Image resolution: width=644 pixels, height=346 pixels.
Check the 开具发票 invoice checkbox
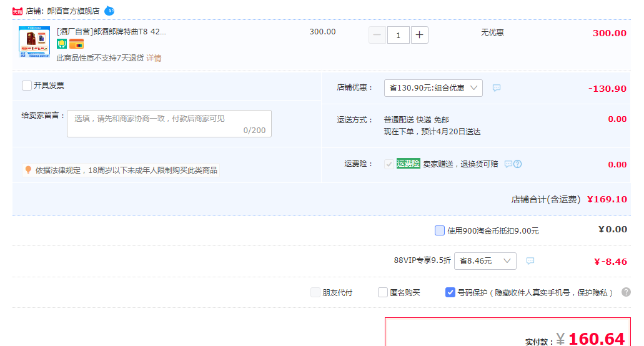pyautogui.click(x=27, y=86)
